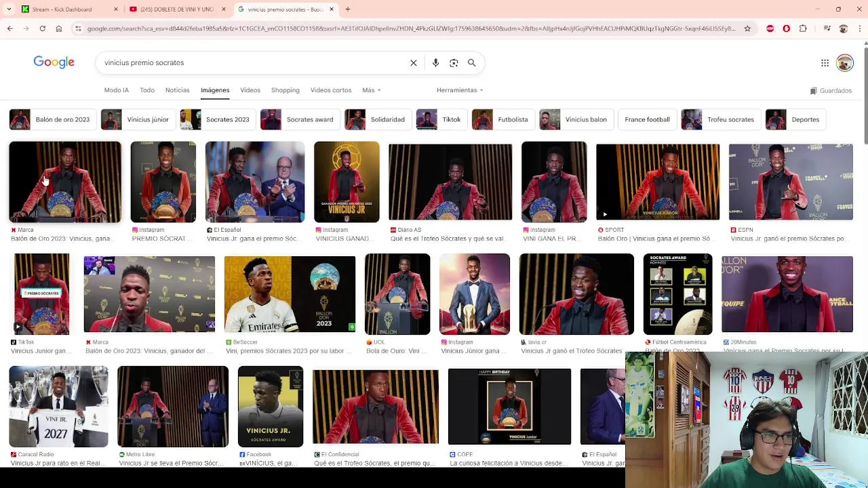Image resolution: width=868 pixels, height=488 pixels.
Task: Reload the page with the refresh icon
Action: [x=42, y=28]
